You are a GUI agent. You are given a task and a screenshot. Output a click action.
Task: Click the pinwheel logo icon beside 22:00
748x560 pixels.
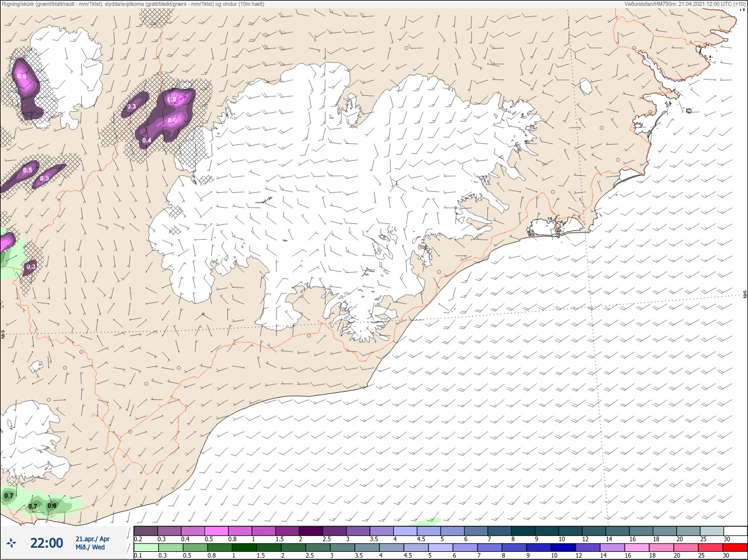[x=11, y=543]
